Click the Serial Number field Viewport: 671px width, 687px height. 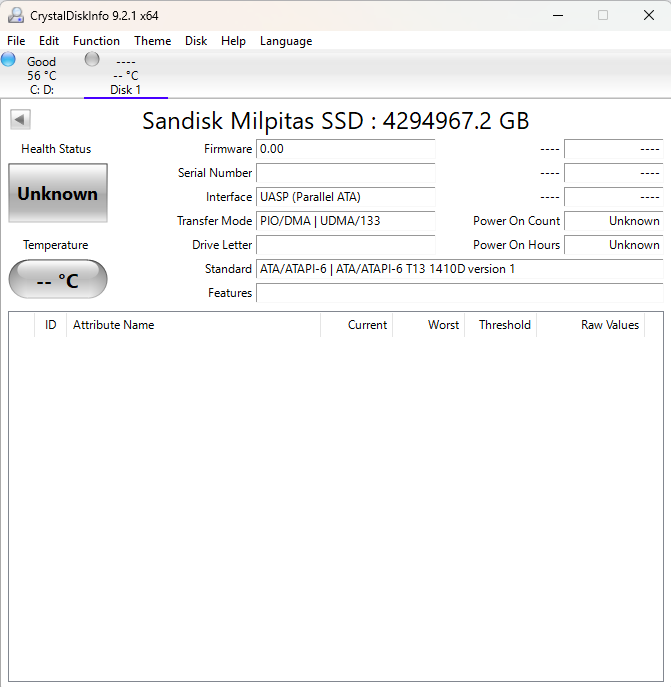tap(345, 173)
